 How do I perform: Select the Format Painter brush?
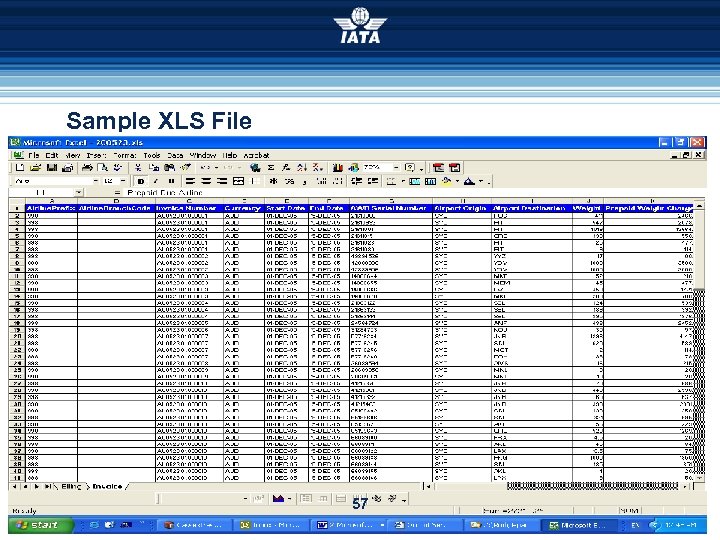(185, 168)
